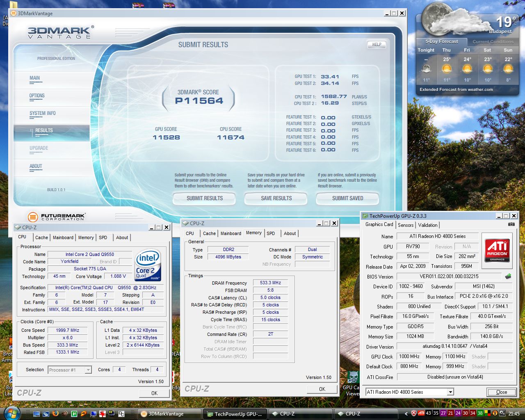Click the HELP button in 3DMark Vantage

point(377,45)
